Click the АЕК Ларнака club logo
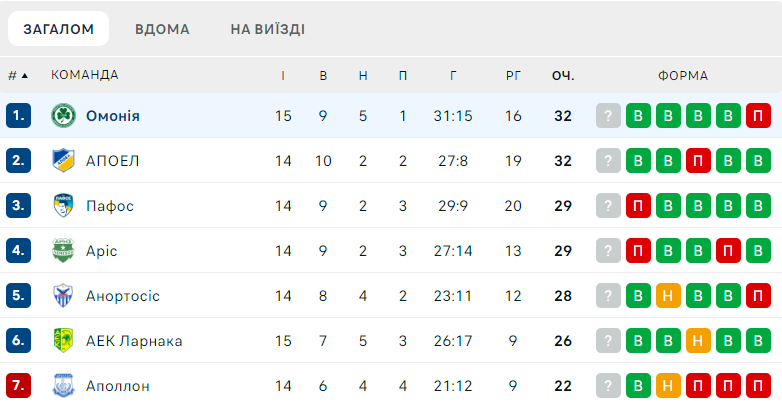782x406 pixels. (64, 341)
